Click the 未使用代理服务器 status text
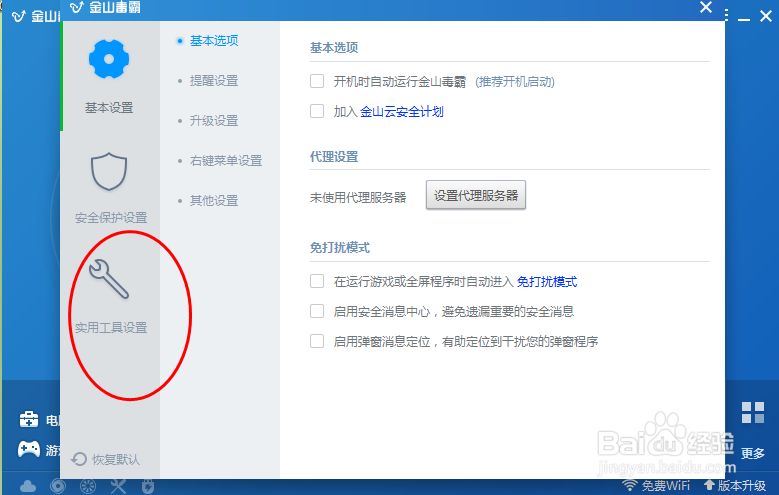Image resolution: width=779 pixels, height=495 pixels. click(x=358, y=197)
